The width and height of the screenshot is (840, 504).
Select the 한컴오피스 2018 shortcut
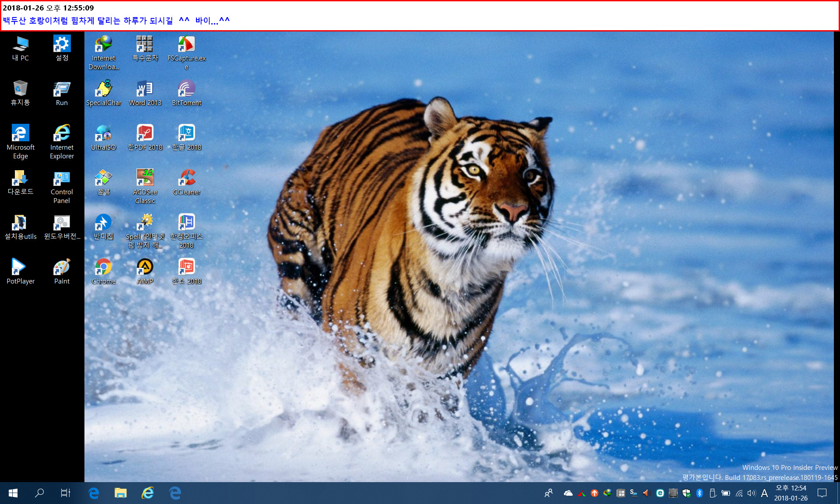[x=187, y=231]
